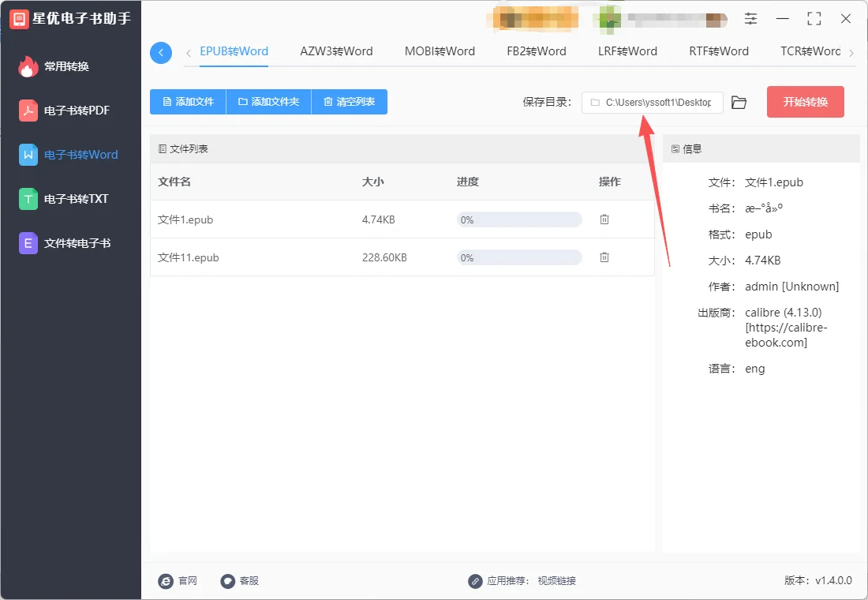Select the 文件1.epub file name
Viewport: 868px width, 600px height.
tap(185, 220)
